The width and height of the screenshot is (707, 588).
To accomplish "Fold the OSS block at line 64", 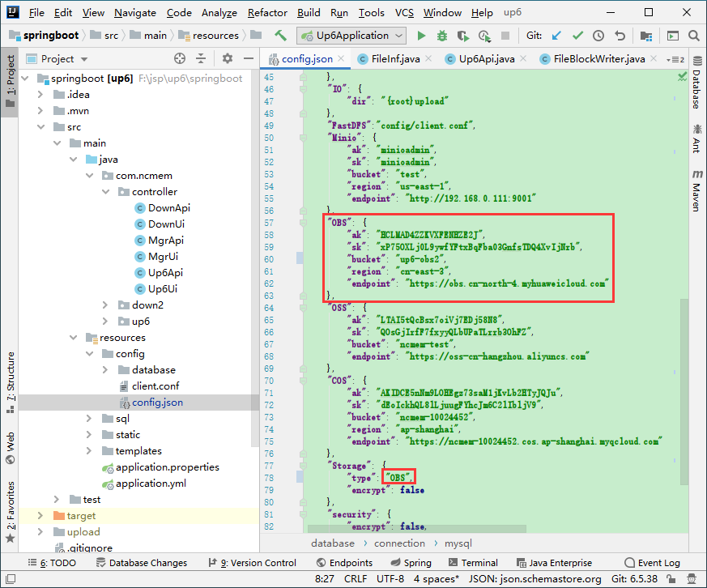I will pyautogui.click(x=303, y=308).
